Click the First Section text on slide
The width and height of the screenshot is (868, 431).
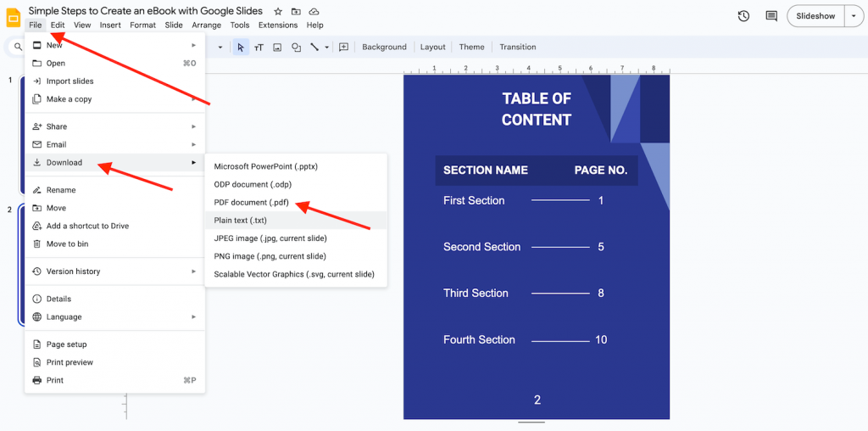[x=474, y=201]
